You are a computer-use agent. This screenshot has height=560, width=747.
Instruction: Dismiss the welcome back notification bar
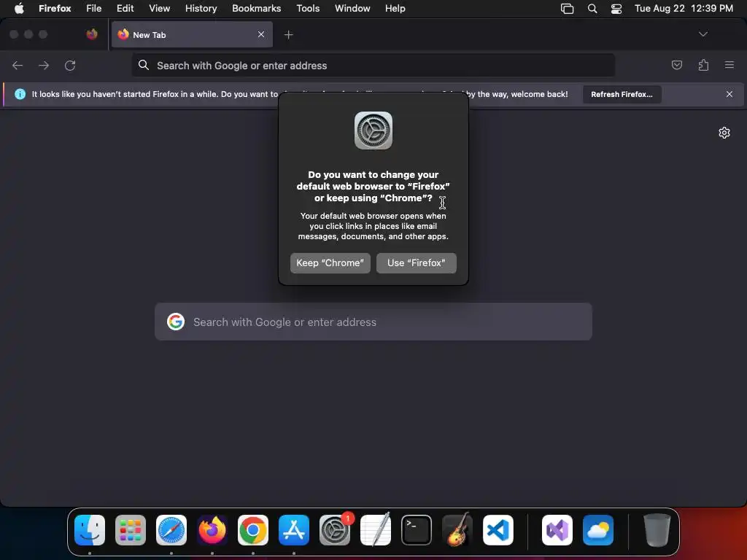pos(729,94)
